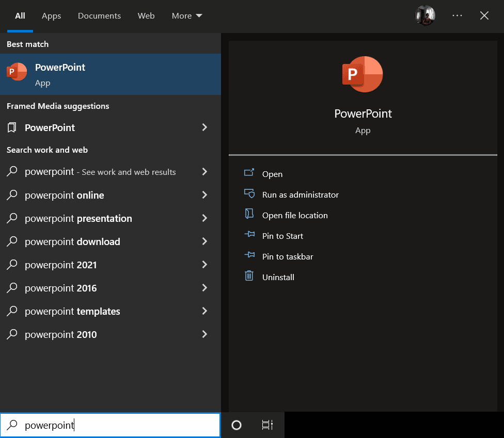Switch to the Apps tab
Screen dimensions: 504x438
51,15
